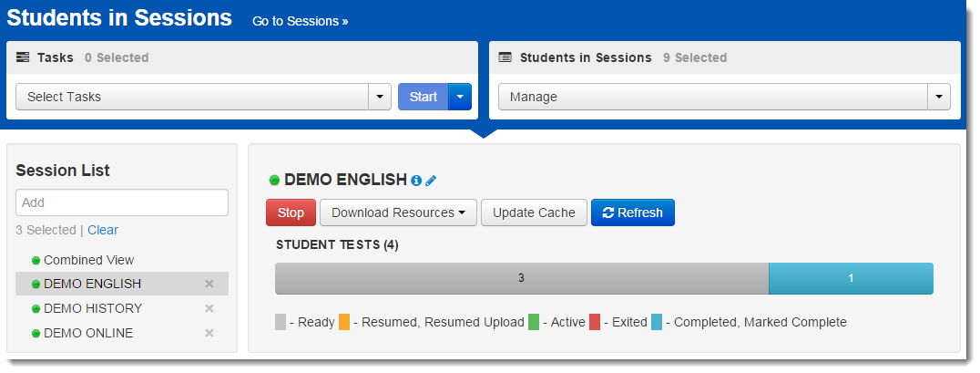This screenshot has width=980, height=373.
Task: Open the Manage dropdown
Action: pos(723,97)
